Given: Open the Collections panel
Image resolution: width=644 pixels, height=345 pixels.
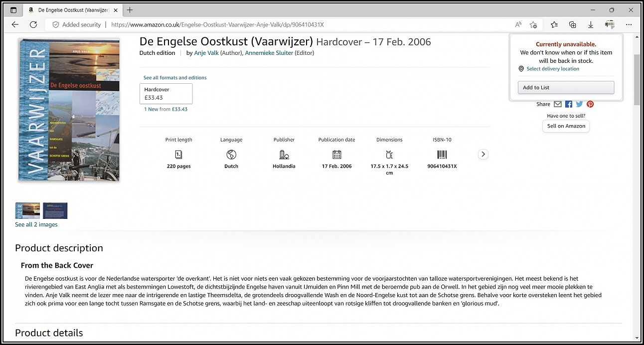Looking at the screenshot, I should pyautogui.click(x=572, y=24).
